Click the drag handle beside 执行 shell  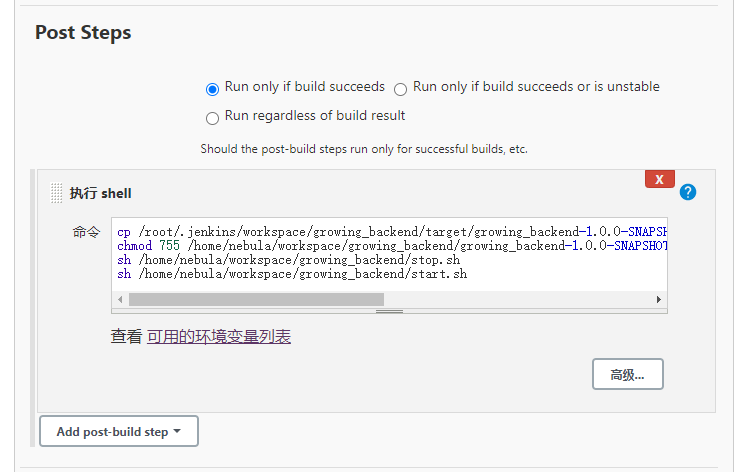coord(57,193)
